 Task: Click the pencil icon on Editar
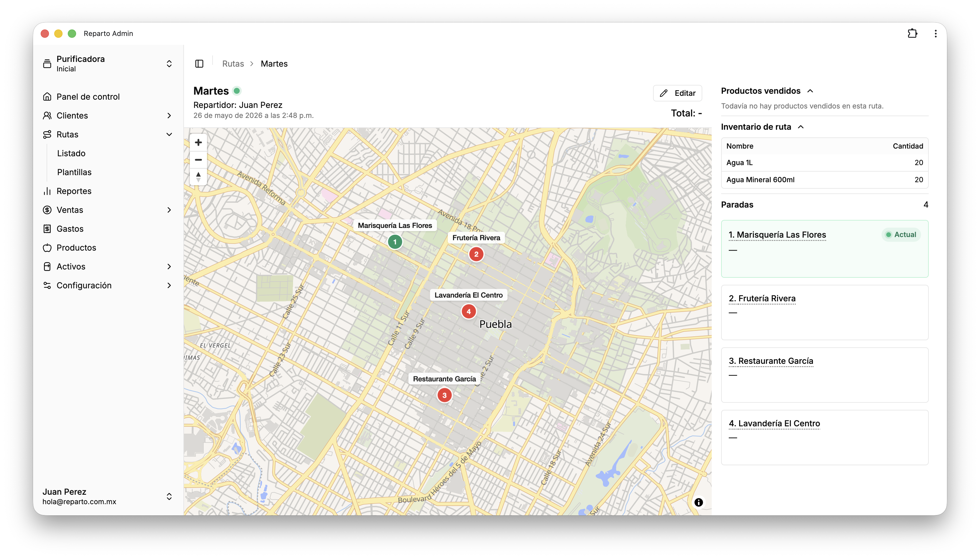point(663,93)
